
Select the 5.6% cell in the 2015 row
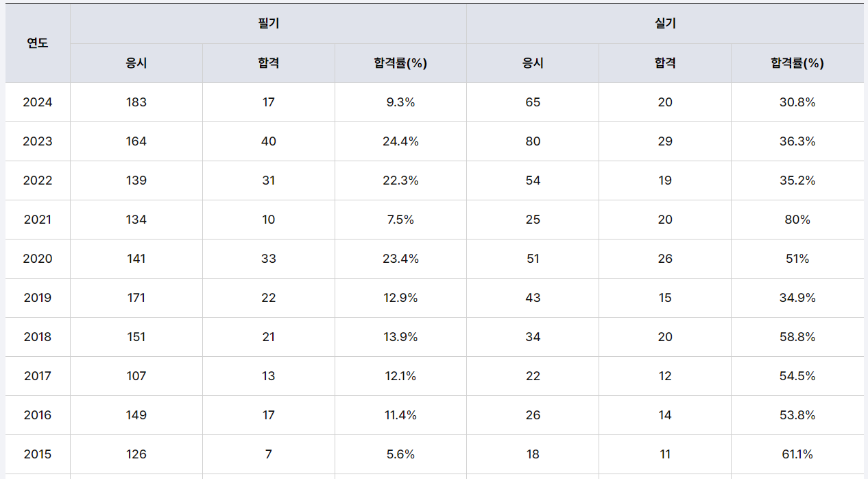400,454
